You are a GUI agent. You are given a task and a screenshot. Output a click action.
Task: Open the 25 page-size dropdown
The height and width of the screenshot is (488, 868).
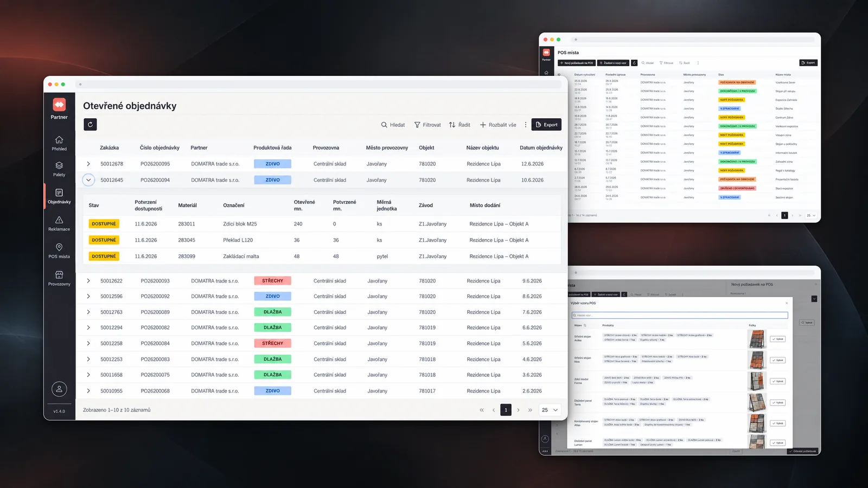[x=550, y=410]
